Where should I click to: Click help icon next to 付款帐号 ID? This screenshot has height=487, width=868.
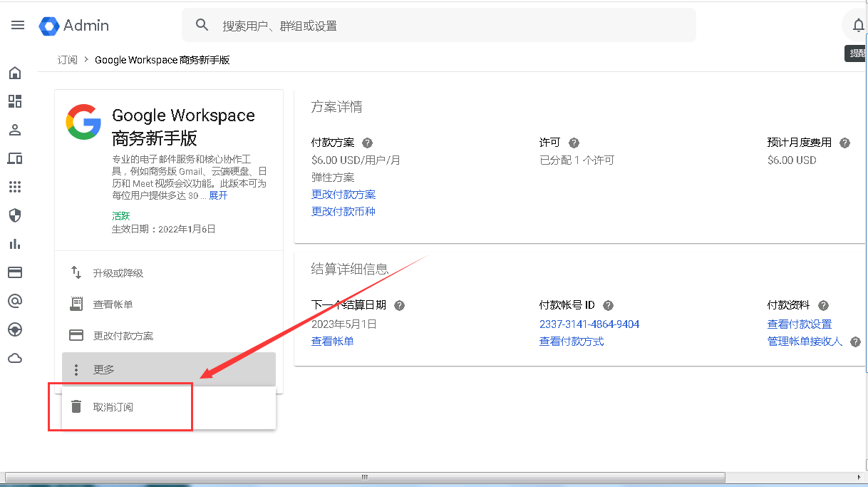[x=609, y=305]
